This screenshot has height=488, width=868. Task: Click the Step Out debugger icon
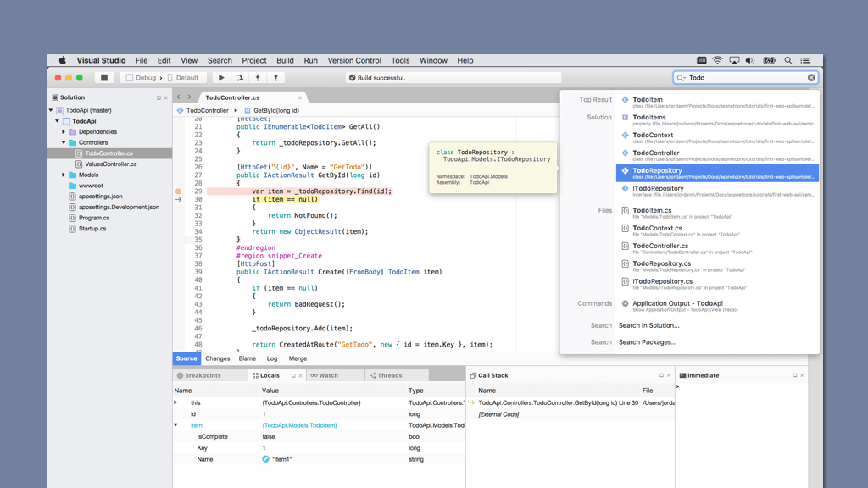point(275,77)
